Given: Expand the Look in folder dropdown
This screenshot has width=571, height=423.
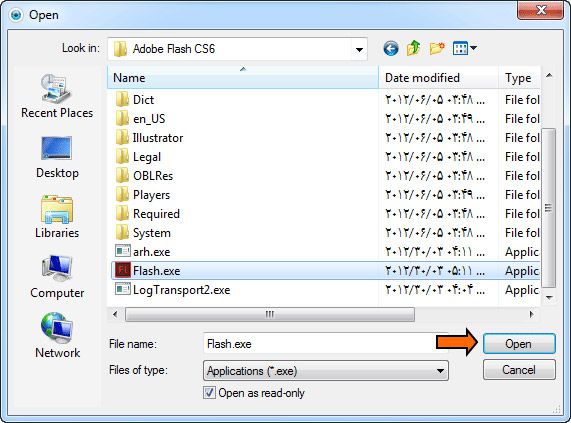Looking at the screenshot, I should click(359, 49).
